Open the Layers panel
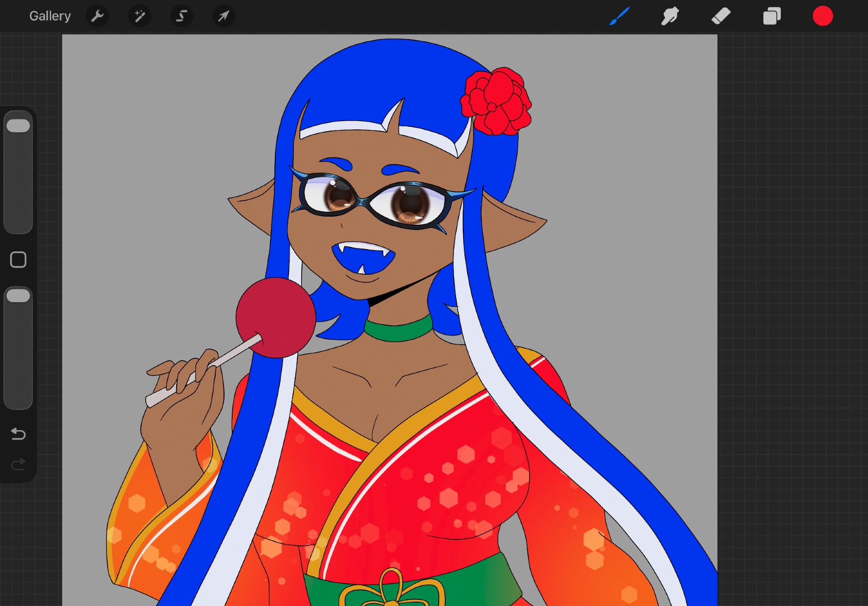The height and width of the screenshot is (606, 868). click(772, 16)
